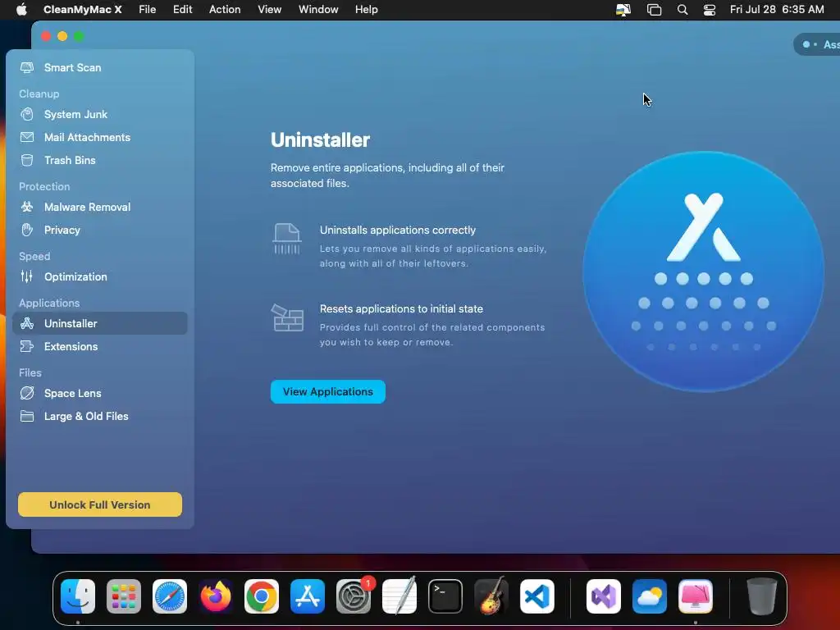Click the Optimization sliders icon

pyautogui.click(x=27, y=276)
